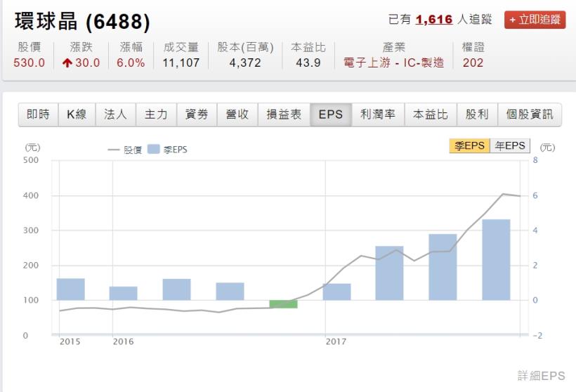This screenshot has width=576, height=392.
Task: View the 個股資訊 tab
Action: [530, 115]
